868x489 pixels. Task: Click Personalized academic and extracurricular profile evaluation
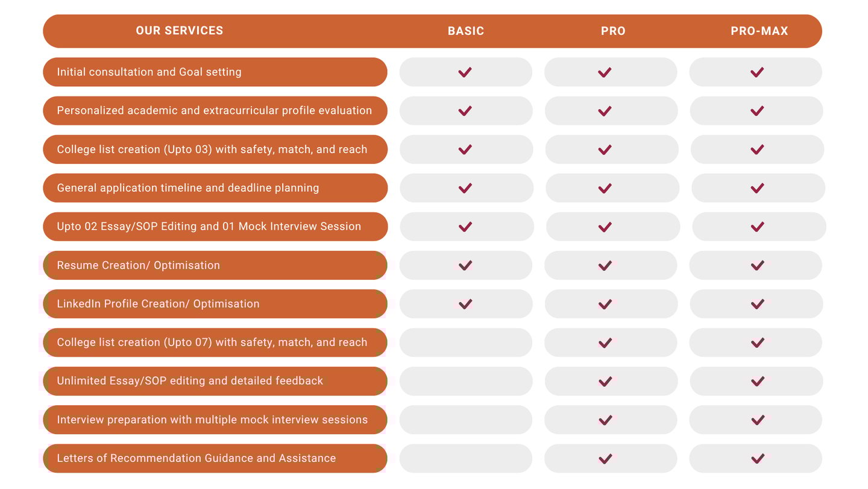pos(214,111)
